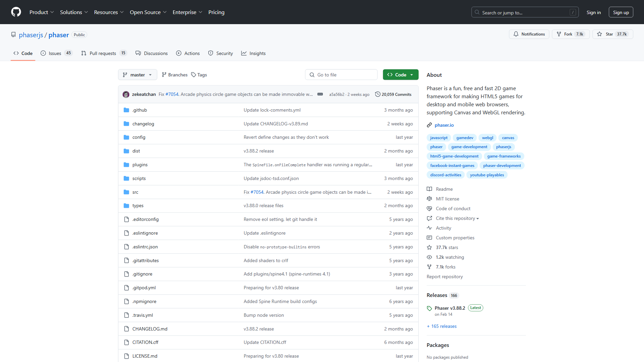Open the .github folder icon
Viewport: 644px width, 362px height.
[x=126, y=110]
